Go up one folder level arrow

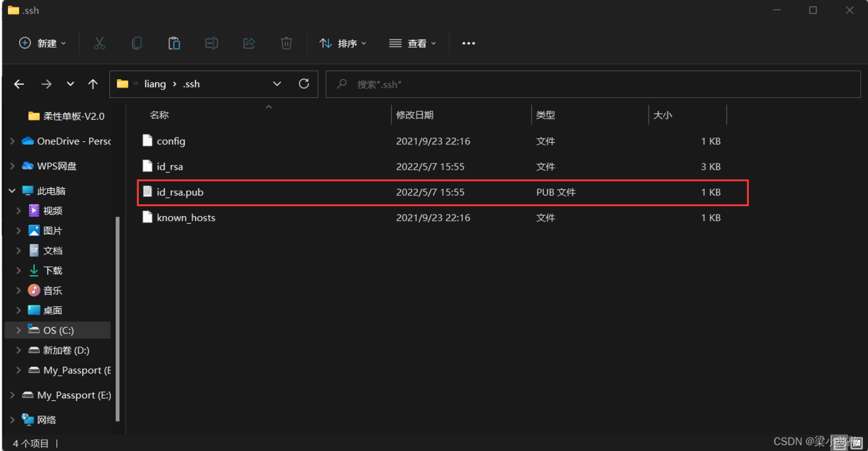[x=93, y=84]
